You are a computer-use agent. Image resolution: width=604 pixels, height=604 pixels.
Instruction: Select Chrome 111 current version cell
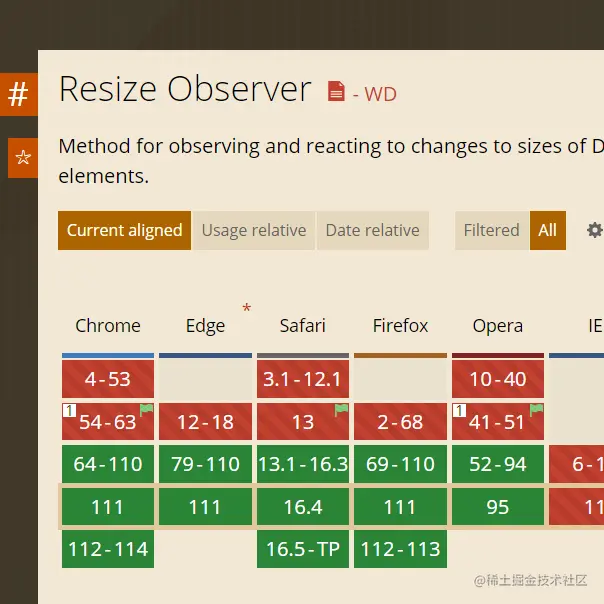click(108, 507)
